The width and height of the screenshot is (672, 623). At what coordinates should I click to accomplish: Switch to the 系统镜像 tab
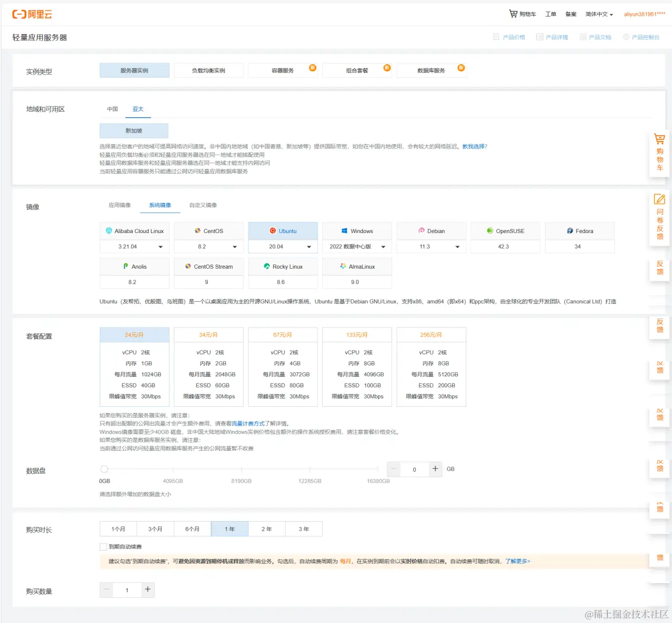(x=160, y=205)
